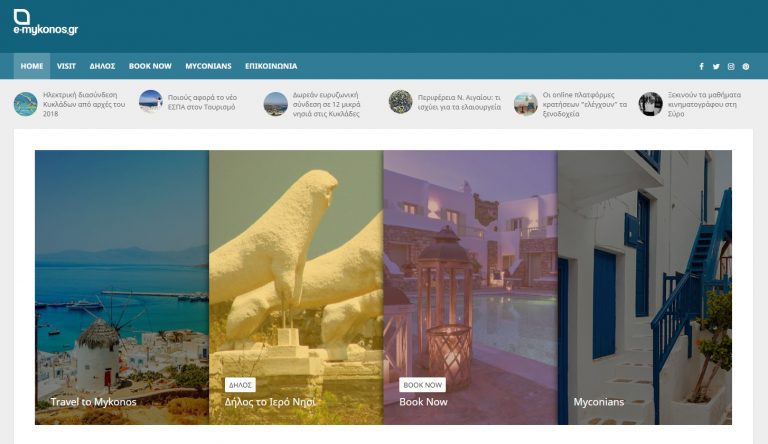Open the Pinterest social icon
Screen dimensions: 768x444
(x=746, y=67)
